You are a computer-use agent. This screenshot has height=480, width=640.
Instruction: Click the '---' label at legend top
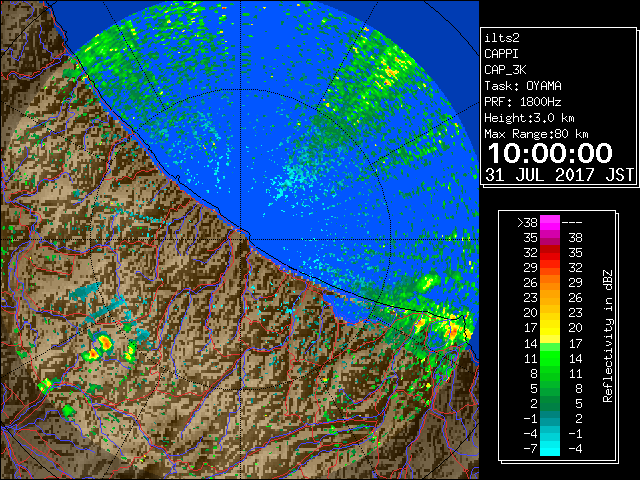point(572,222)
